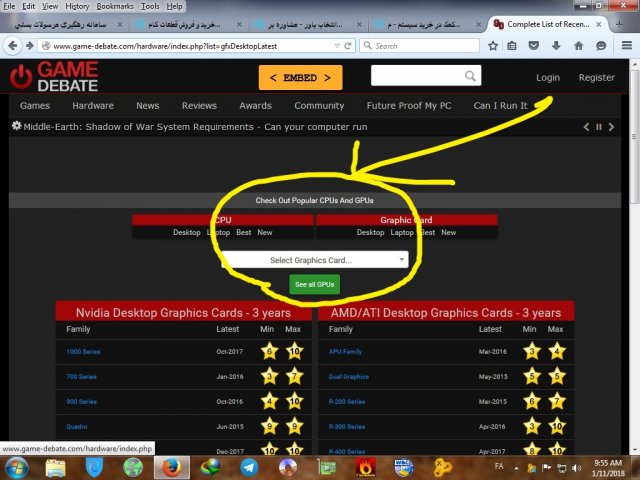Click the Game Debate search input field
The width and height of the screenshot is (640, 480).
(x=415, y=76)
